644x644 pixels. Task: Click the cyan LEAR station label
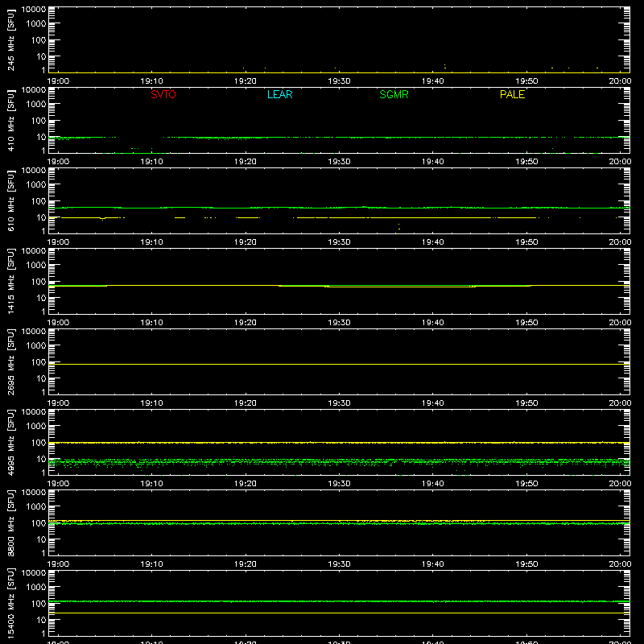pos(279,94)
